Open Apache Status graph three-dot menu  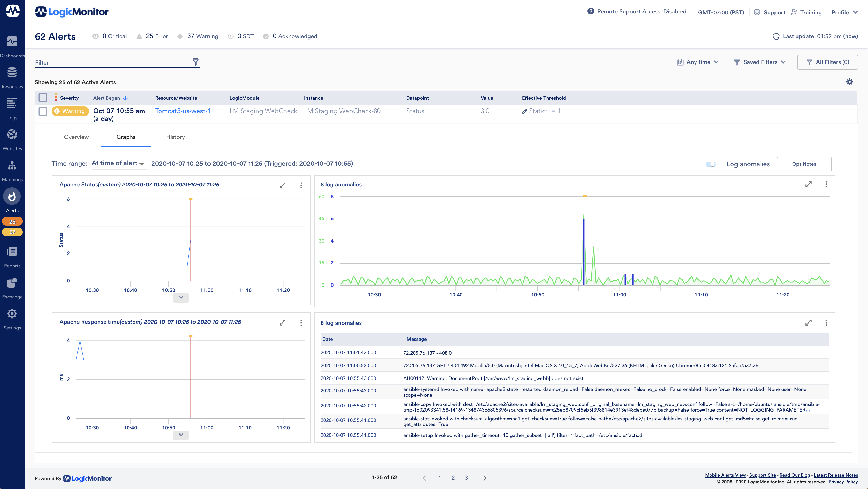301,185
